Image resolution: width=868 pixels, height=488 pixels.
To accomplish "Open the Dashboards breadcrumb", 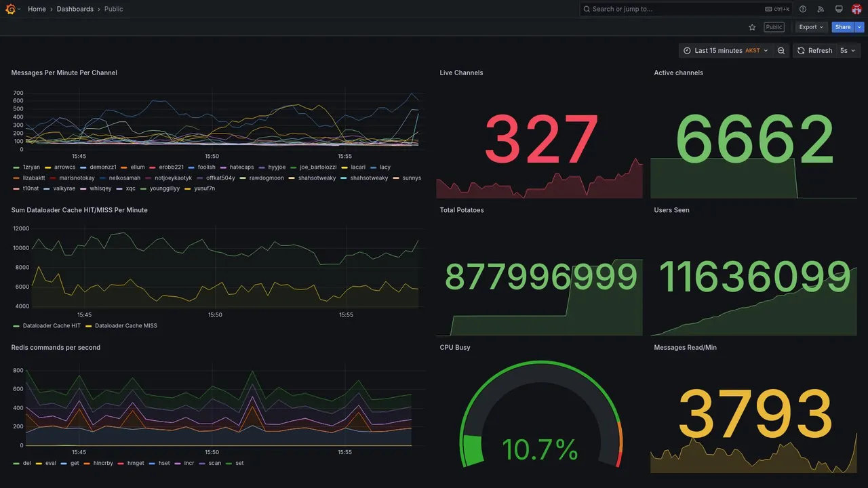I will point(75,9).
